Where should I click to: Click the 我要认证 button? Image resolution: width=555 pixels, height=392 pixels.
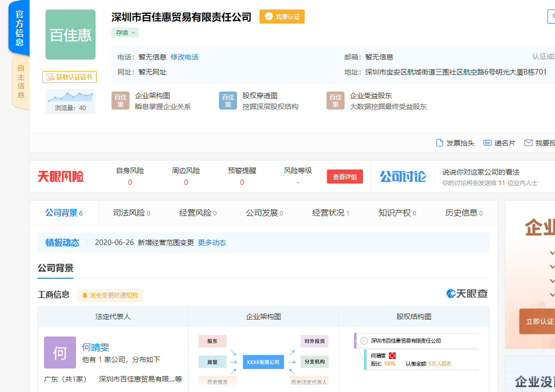282,17
